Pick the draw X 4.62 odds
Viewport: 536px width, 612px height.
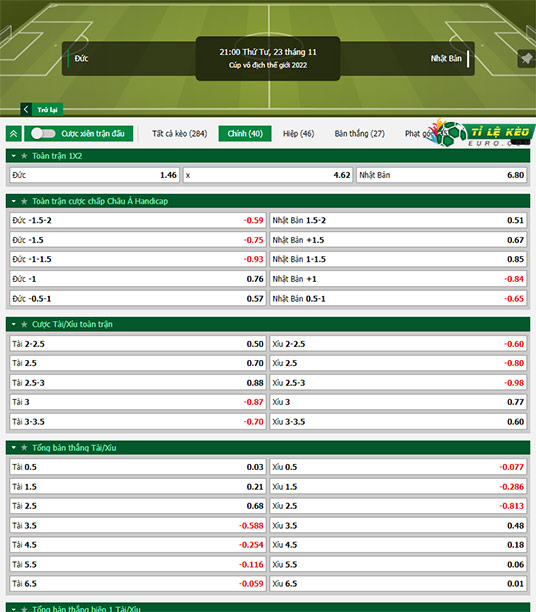tap(268, 175)
